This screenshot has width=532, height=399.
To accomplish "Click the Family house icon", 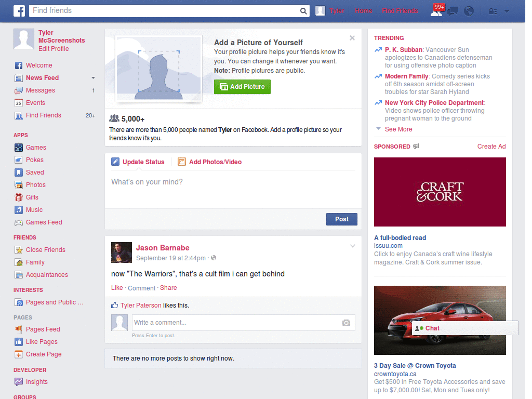I will [19, 262].
